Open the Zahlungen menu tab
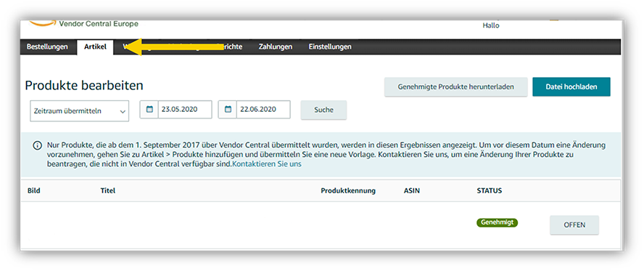Viewport: 644px width, 271px height. point(275,47)
